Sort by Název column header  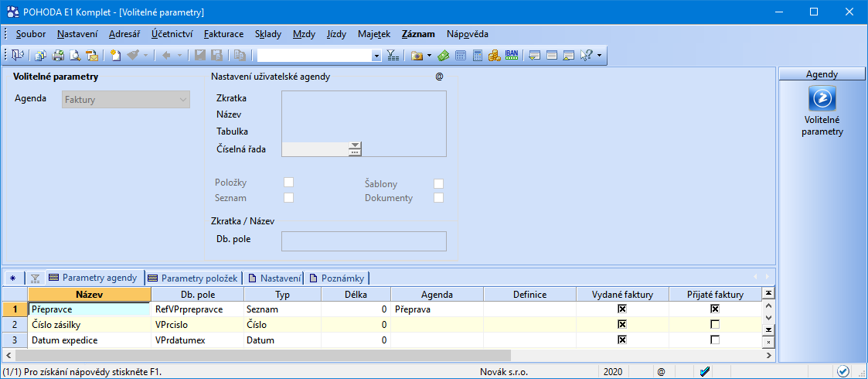[90, 295]
